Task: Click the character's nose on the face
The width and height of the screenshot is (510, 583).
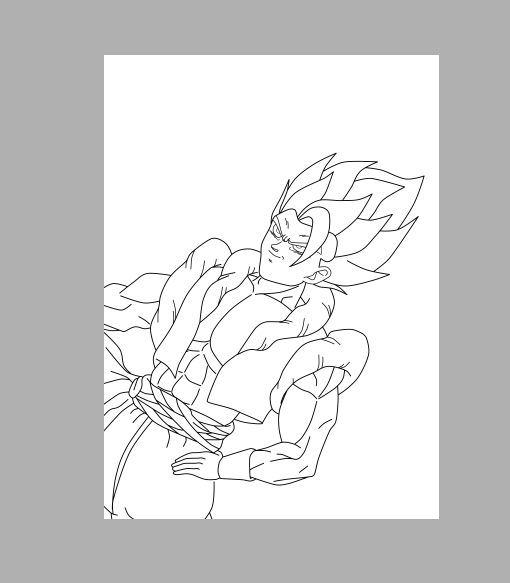Action: coord(275,247)
